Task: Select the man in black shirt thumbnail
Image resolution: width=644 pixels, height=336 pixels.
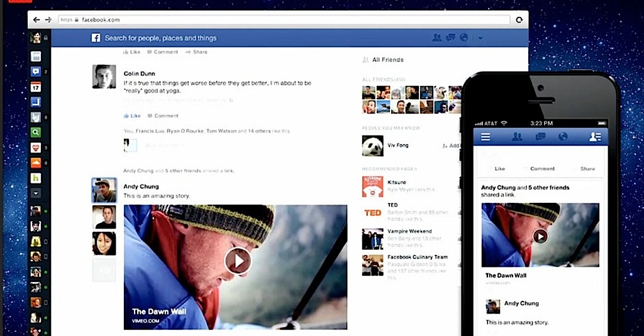Action: coord(104,217)
